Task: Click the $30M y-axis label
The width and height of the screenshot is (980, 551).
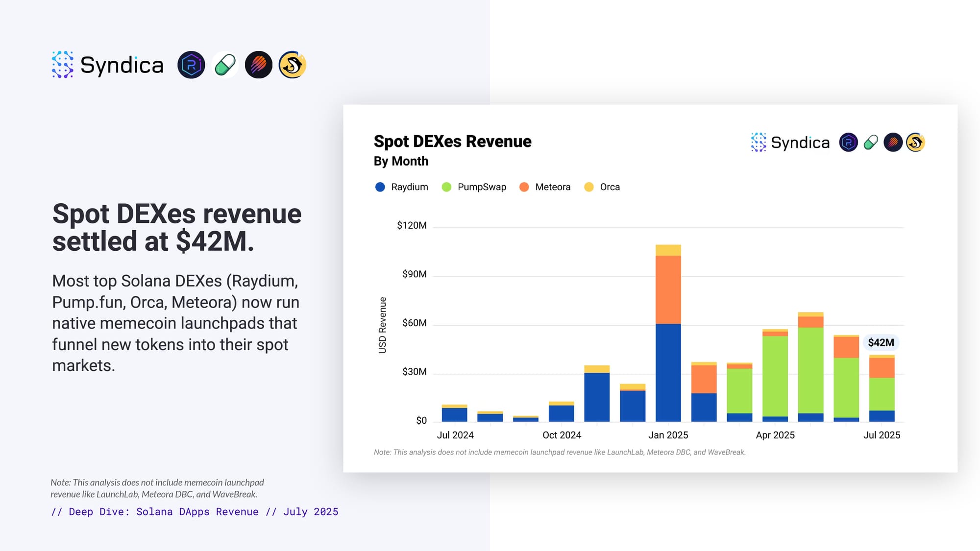Action: click(x=414, y=372)
